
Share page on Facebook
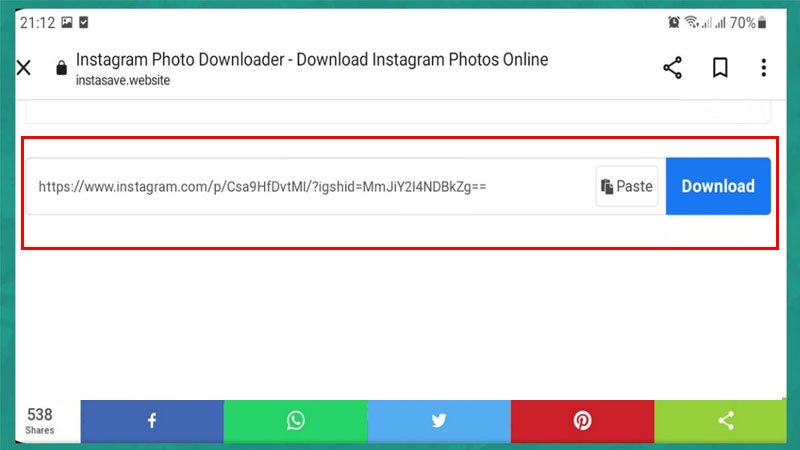152,421
